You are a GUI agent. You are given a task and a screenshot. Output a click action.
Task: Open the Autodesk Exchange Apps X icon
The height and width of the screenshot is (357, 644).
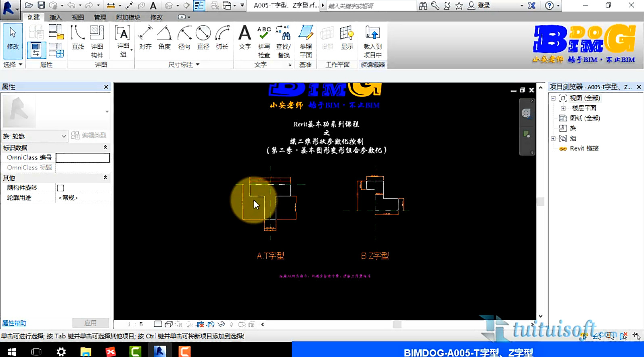(532, 6)
